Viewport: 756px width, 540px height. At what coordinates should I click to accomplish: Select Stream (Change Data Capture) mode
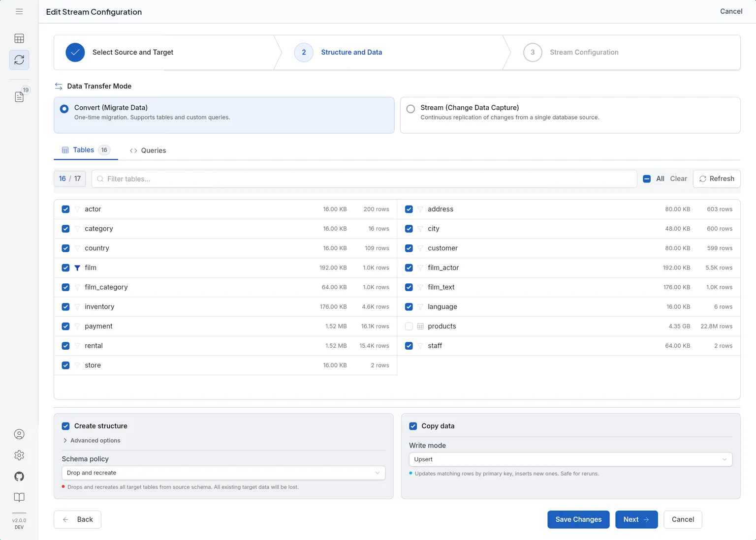point(410,109)
